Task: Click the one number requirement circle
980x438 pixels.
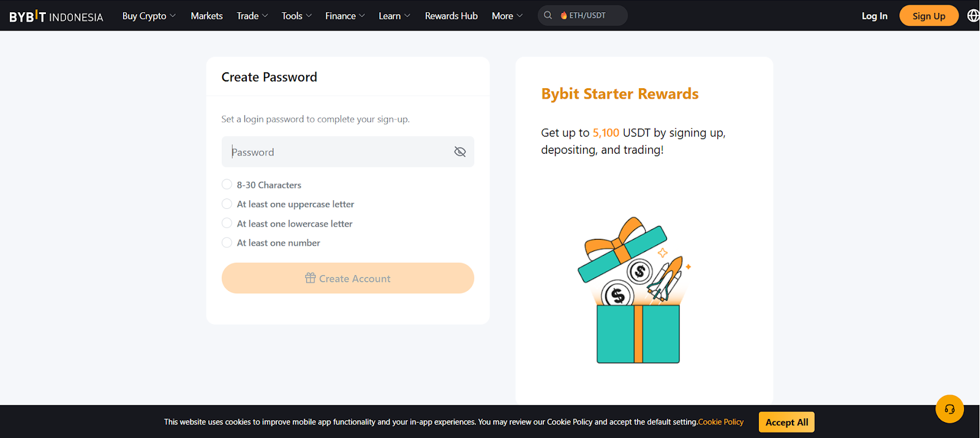Action: (x=227, y=243)
